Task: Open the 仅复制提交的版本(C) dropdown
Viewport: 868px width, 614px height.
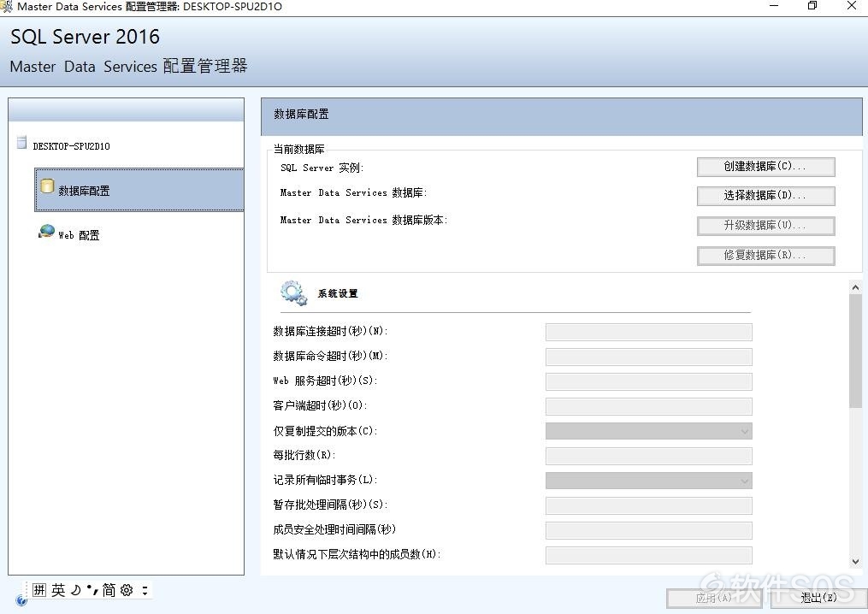Action: point(648,431)
